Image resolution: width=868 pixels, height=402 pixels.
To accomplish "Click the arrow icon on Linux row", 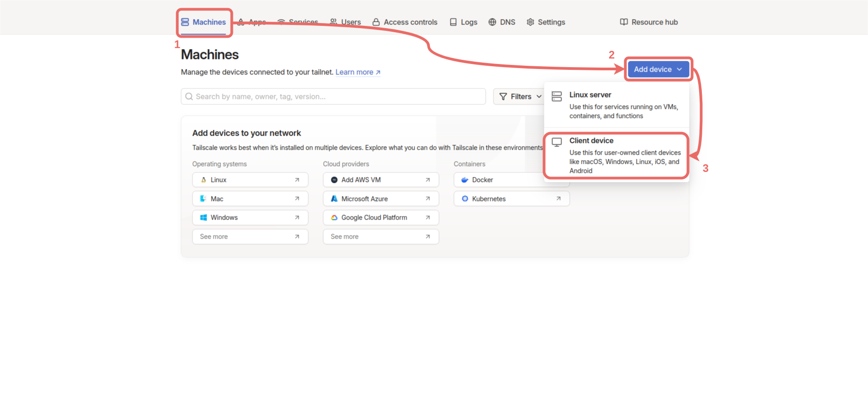I will [297, 180].
